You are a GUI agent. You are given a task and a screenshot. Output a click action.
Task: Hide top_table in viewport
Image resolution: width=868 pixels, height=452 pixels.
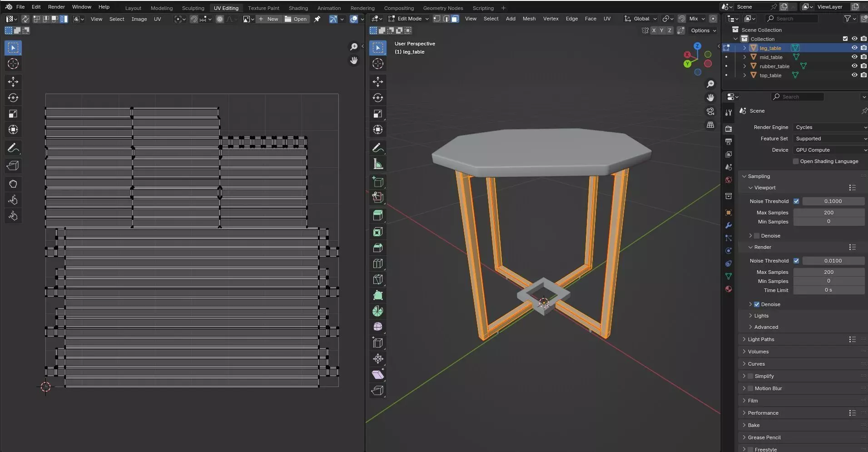pos(854,75)
